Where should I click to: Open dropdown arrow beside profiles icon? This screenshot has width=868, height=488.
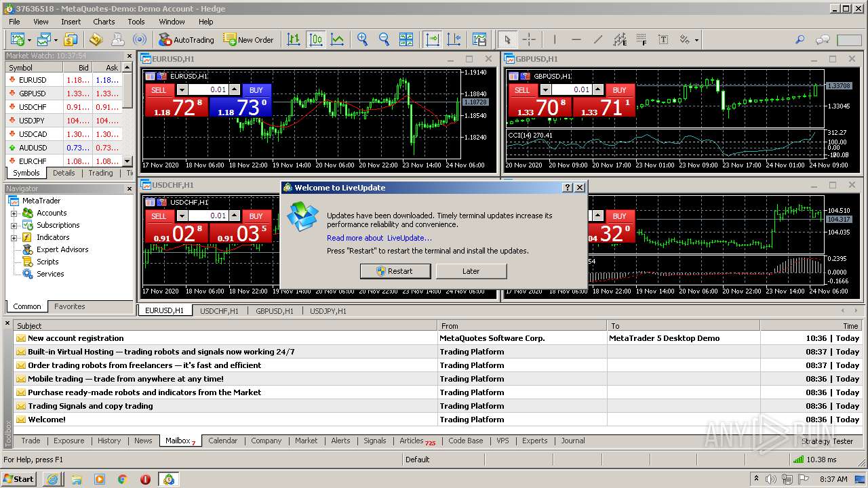pos(56,40)
